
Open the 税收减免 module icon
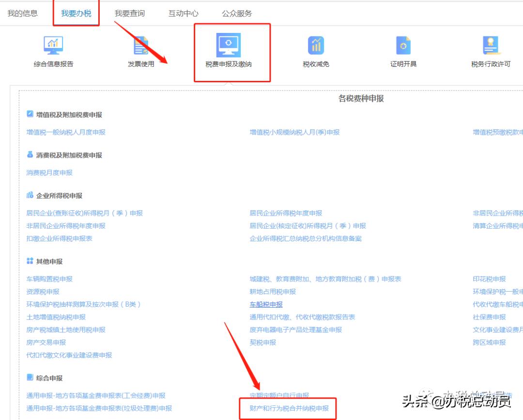pyautogui.click(x=316, y=45)
